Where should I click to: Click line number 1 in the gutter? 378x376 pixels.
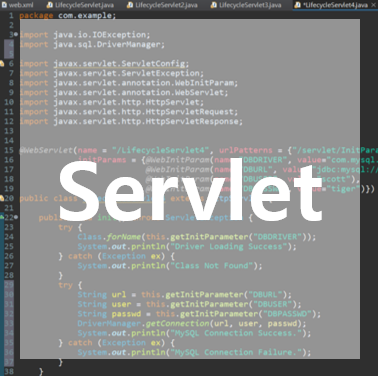pyautogui.click(x=11, y=15)
